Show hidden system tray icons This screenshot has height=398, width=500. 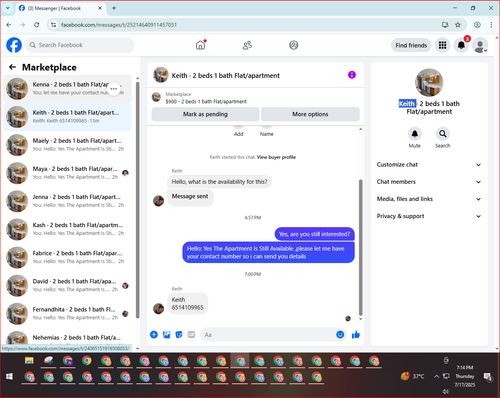[x=436, y=376]
